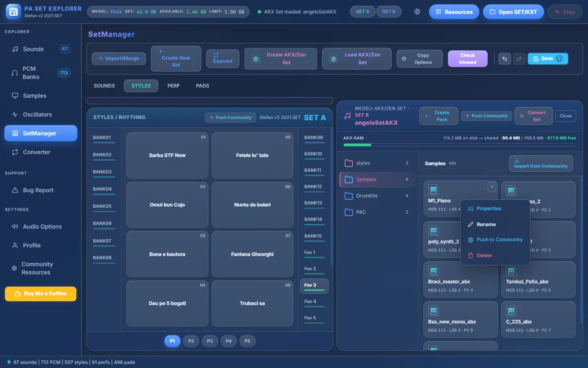Click the redo arrow icon
Screen dimensions: 588x368
click(x=519, y=59)
